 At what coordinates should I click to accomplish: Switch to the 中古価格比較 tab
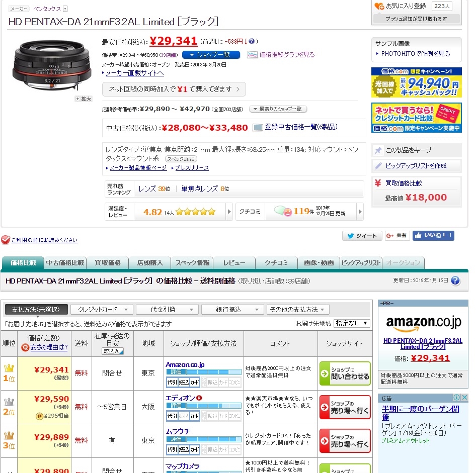pyautogui.click(x=65, y=262)
